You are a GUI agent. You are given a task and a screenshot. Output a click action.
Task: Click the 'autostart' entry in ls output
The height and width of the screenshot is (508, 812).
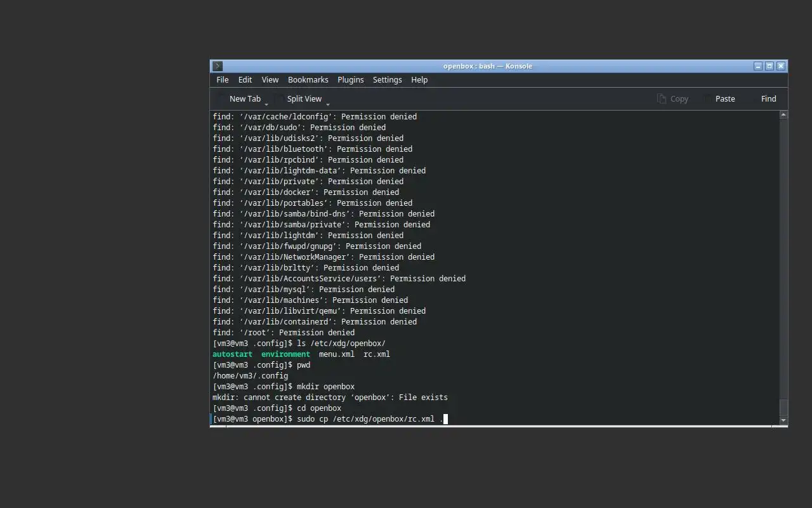(232, 354)
